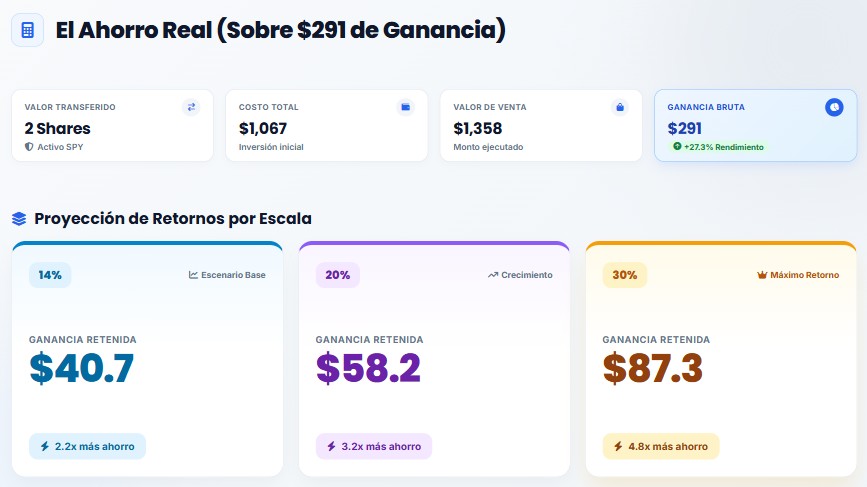This screenshot has height=487, width=867.
Task: Click the 2.2x más ahorro pill
Action: click(87, 446)
